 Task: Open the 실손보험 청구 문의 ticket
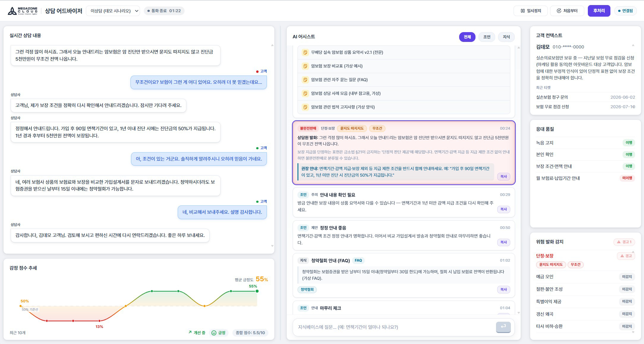point(585,97)
